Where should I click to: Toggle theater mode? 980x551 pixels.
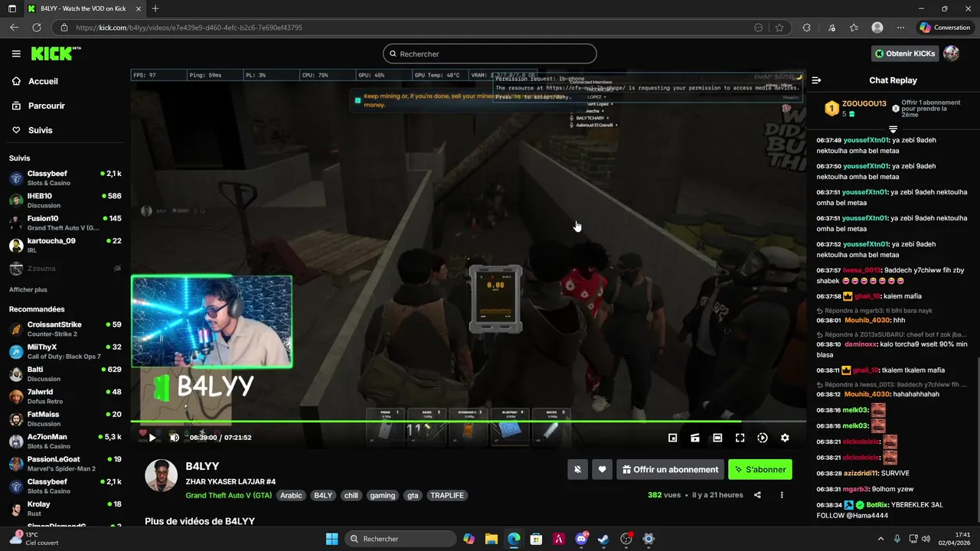click(x=717, y=438)
